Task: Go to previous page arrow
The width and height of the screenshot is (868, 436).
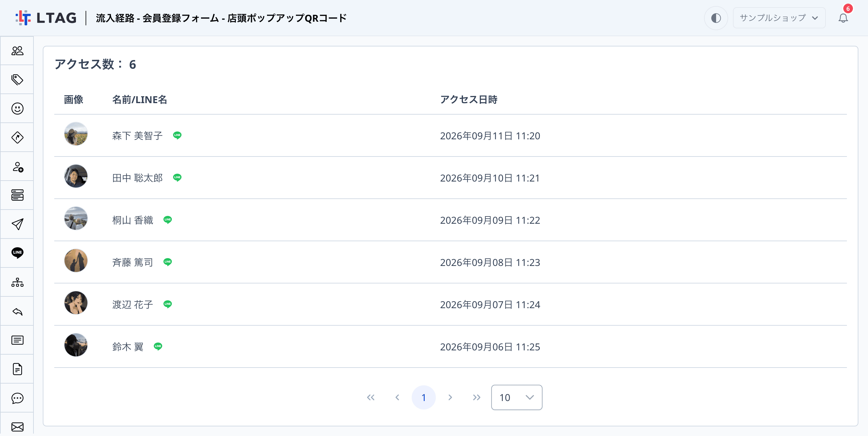Action: point(397,398)
